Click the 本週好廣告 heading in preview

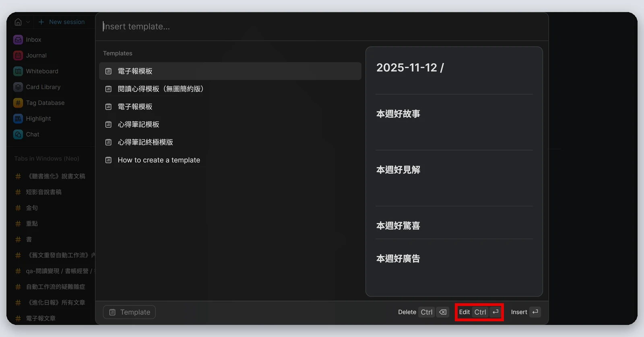398,258
